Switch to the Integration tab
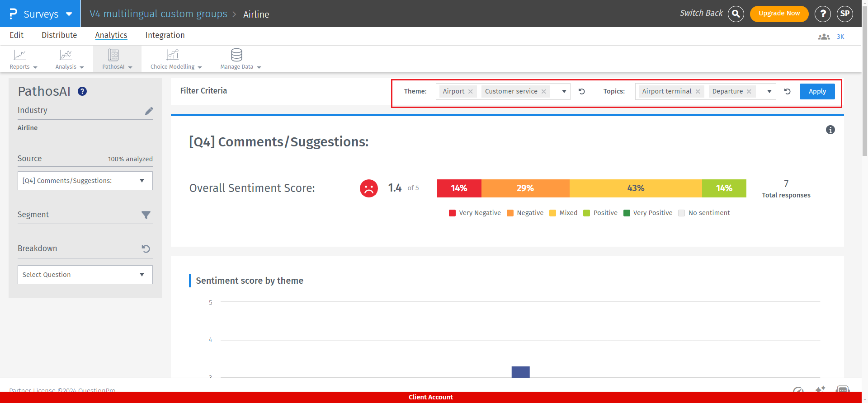 (165, 35)
